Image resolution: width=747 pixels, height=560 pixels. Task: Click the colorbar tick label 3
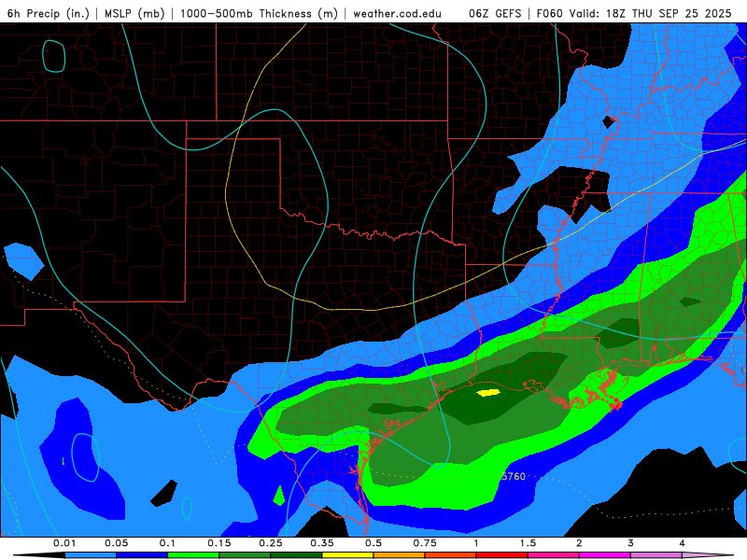631,543
